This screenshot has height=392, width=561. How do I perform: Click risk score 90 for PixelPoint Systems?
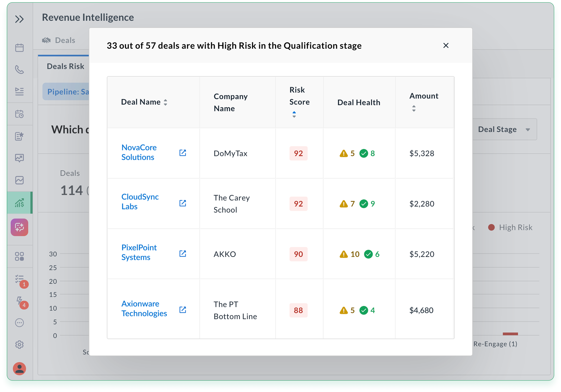[x=298, y=254]
